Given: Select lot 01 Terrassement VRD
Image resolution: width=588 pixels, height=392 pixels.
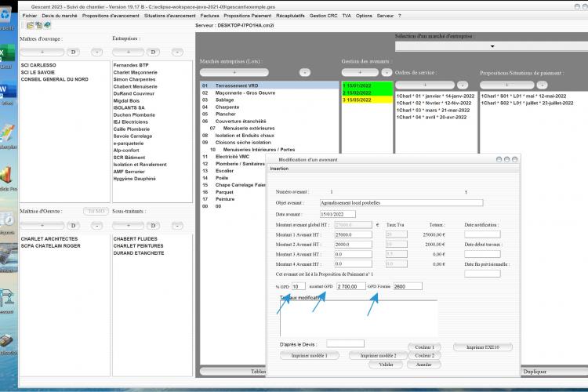Looking at the screenshot, I should click(x=270, y=85).
